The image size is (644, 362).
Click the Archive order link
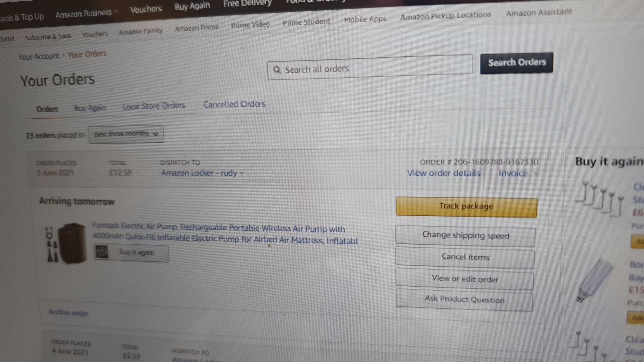pos(68,313)
